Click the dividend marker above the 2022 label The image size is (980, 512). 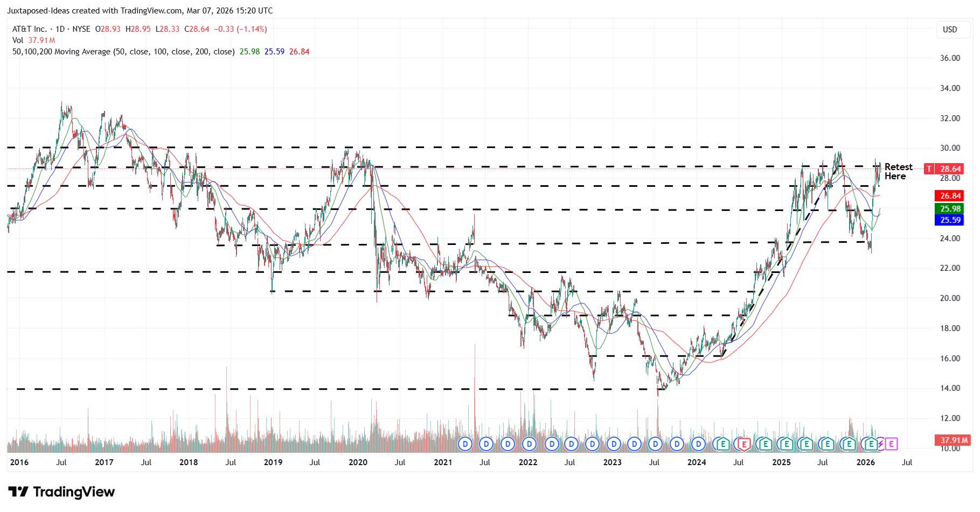(x=530, y=444)
